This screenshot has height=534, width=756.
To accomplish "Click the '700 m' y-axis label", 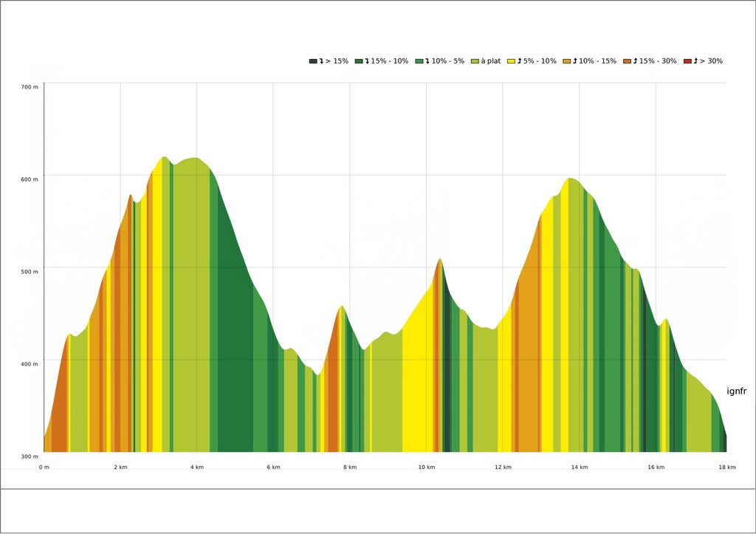I will [x=30, y=87].
